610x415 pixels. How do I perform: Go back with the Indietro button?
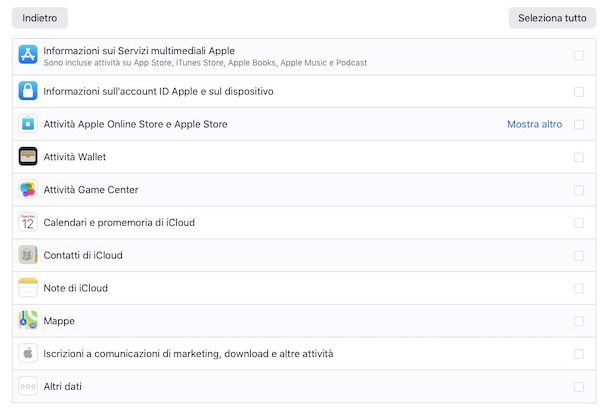(40, 18)
